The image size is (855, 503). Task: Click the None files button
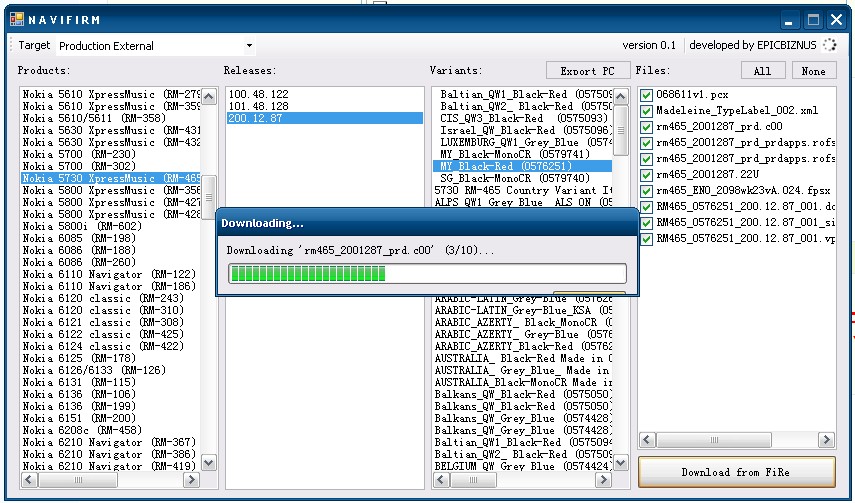tap(813, 71)
